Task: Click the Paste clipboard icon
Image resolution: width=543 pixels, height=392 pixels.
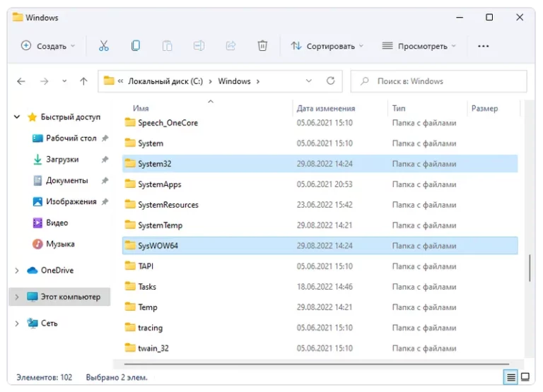Action: 167,46
